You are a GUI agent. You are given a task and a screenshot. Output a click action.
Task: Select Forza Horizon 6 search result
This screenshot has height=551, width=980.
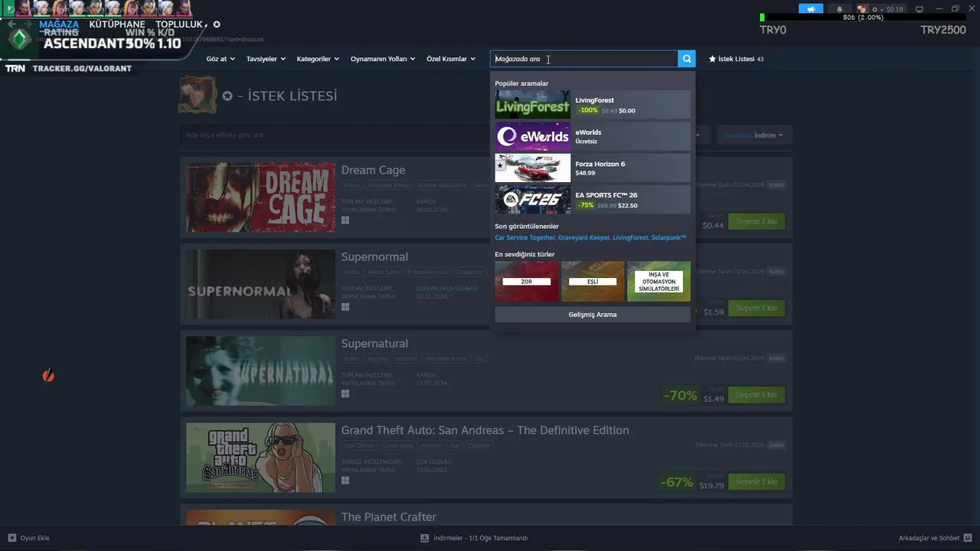pos(593,168)
